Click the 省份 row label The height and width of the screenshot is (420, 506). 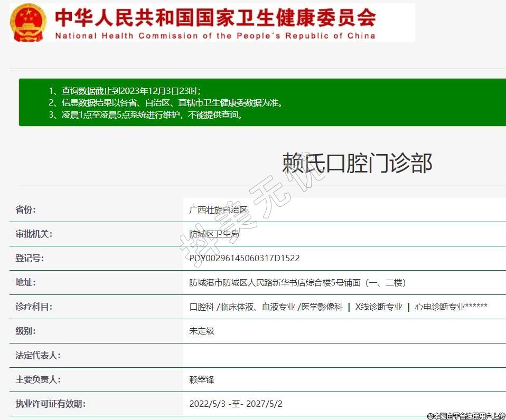(26, 209)
